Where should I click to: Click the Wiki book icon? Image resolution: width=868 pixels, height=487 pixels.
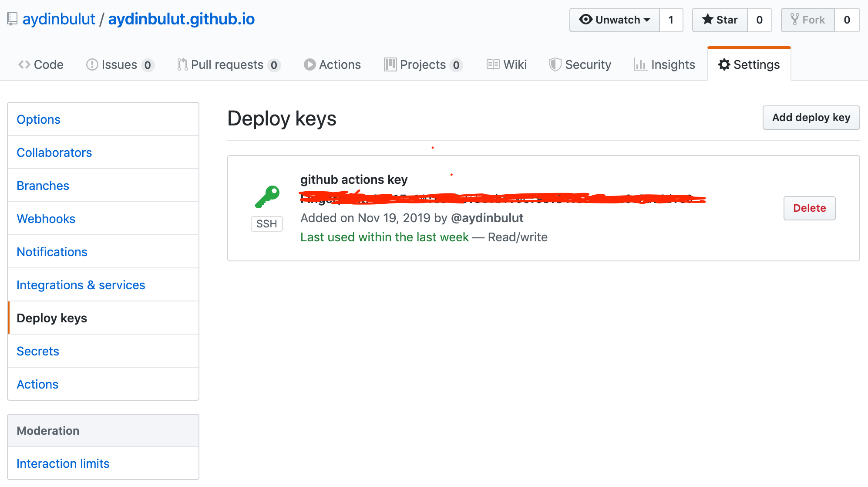coord(493,64)
